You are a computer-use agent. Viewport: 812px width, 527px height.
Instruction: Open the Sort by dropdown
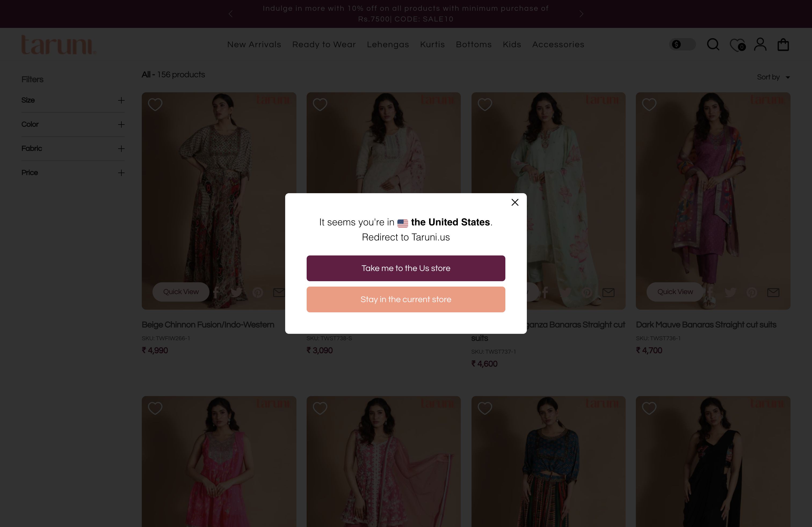773,77
